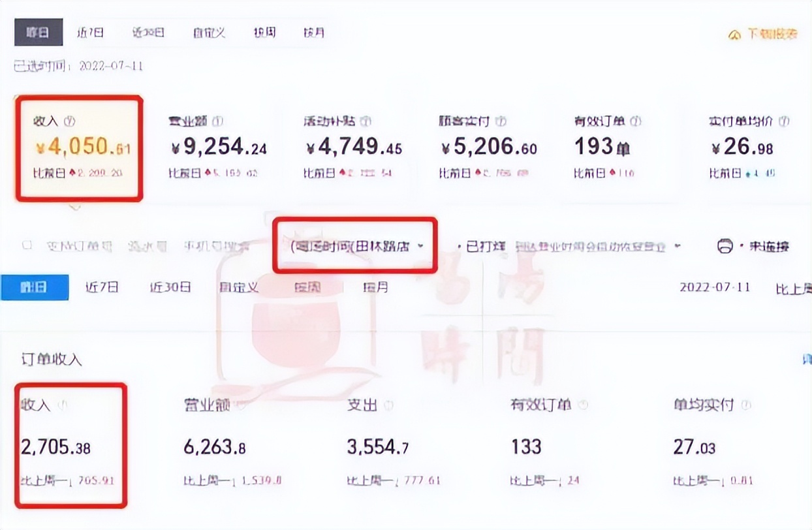This screenshot has height=530, width=812.
Task: Open help icon beside top 营业额 label
Action: (x=218, y=121)
